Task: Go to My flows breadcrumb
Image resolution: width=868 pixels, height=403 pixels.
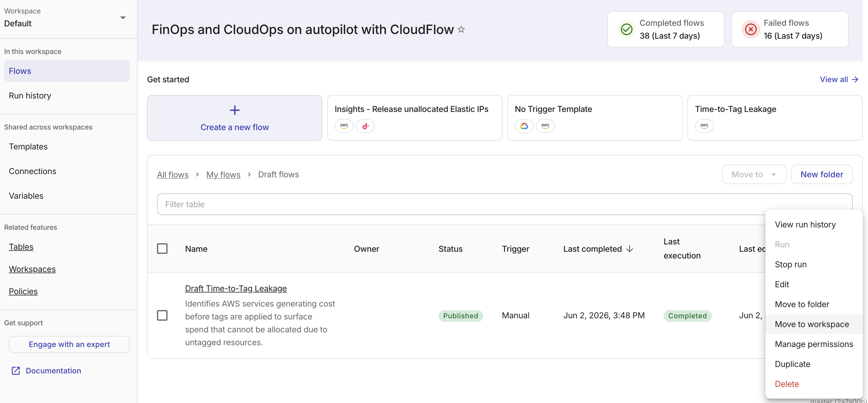Action: tap(223, 175)
